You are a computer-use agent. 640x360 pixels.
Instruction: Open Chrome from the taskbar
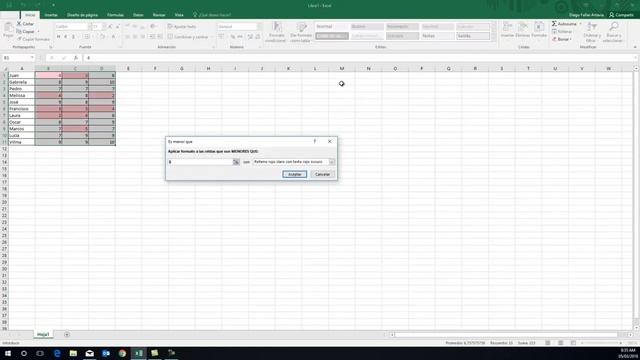[x=122, y=353]
